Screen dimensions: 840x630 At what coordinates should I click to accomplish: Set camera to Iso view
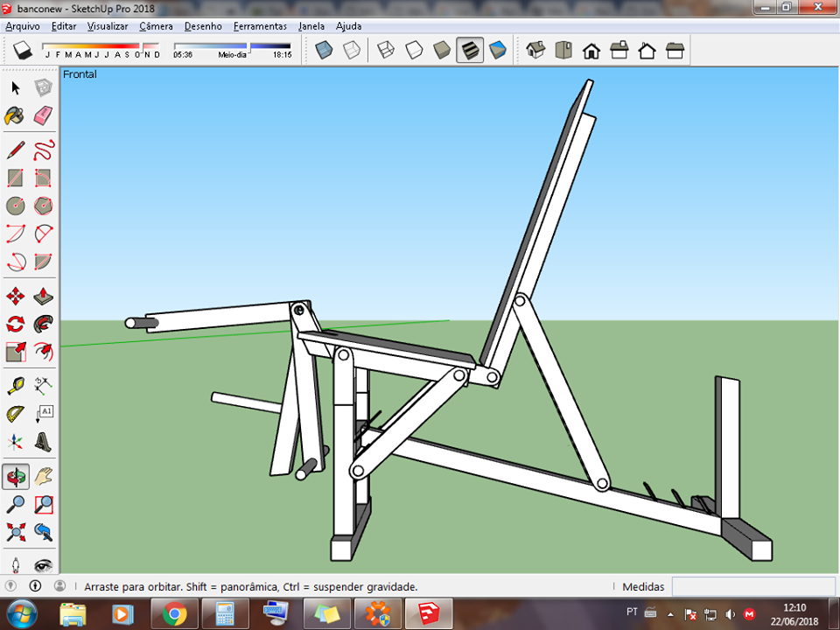(535, 51)
